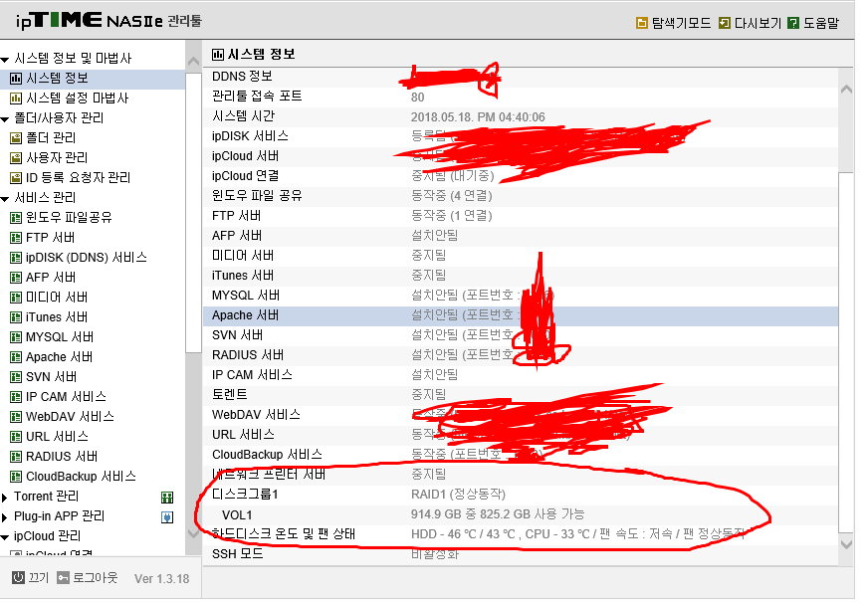Expand the Torrent 관리 section
Screen dimensions: 868x603
(x=5, y=498)
